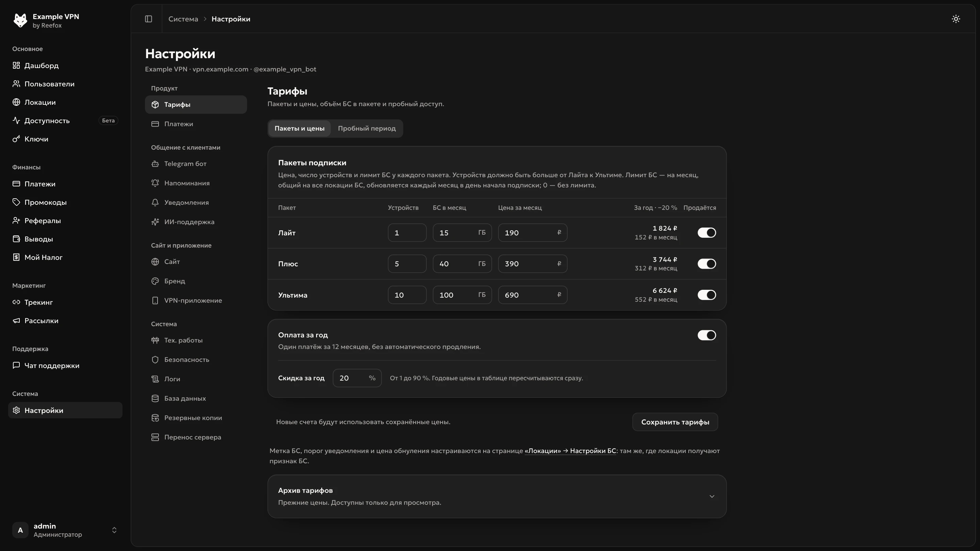Collapse the sidebar with the panel icon
This screenshot has height=551, width=980.
148,19
